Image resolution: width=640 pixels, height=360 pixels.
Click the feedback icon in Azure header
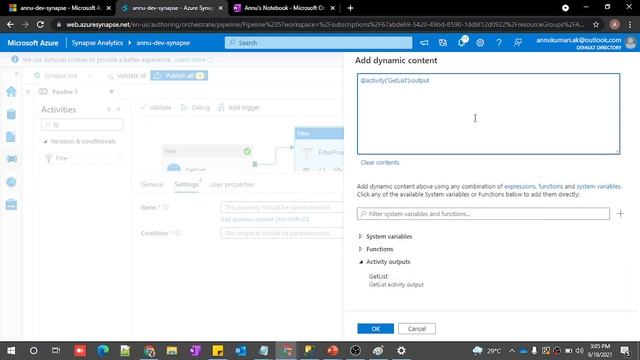518,42
